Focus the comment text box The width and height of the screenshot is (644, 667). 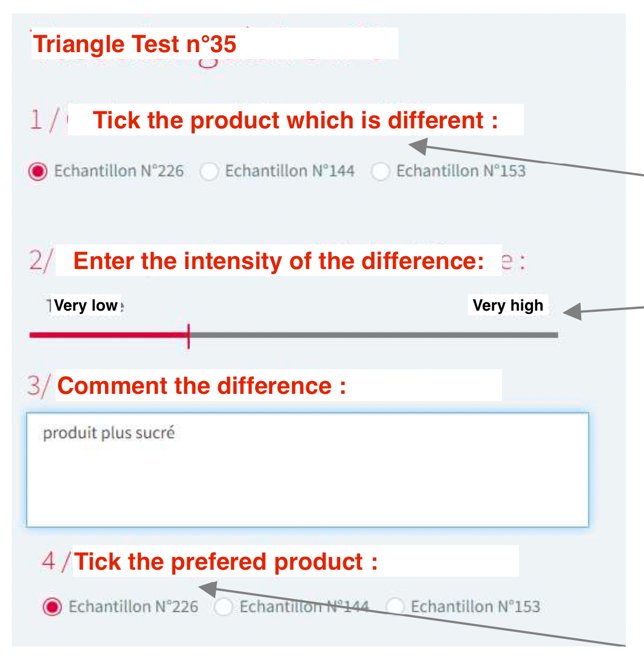pyautogui.click(x=307, y=481)
